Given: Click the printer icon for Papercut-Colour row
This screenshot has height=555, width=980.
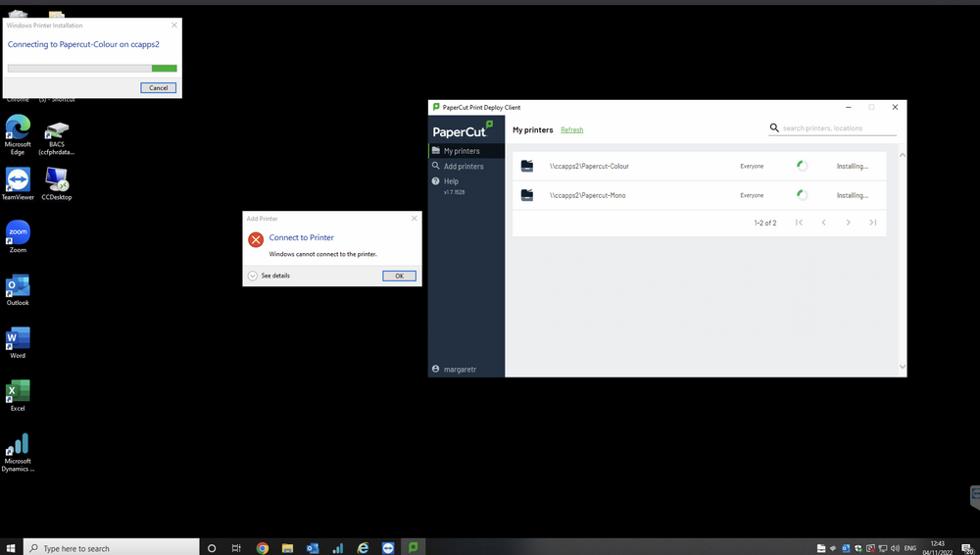Looking at the screenshot, I should [x=527, y=166].
